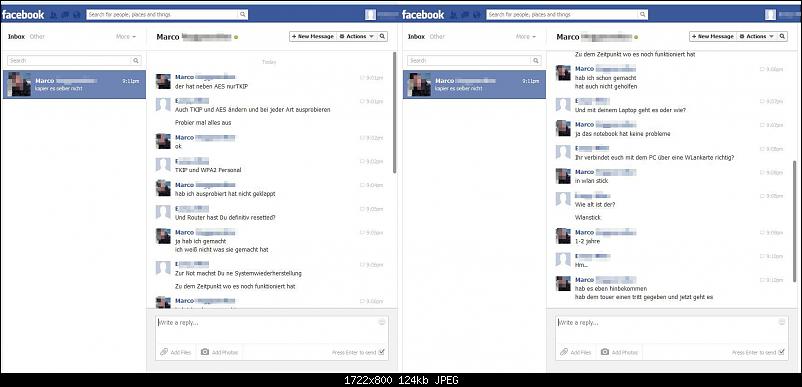This screenshot has height=387, width=802.
Task: Open the More dropdown in left inbox
Action: tap(126, 37)
